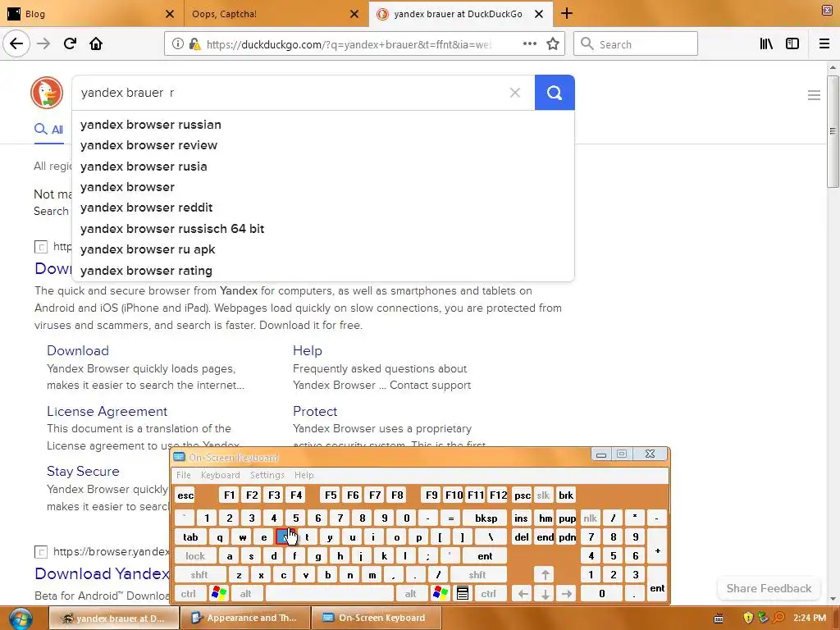Click the Share Feedback button
Screen dimensions: 840x630
[769, 588]
